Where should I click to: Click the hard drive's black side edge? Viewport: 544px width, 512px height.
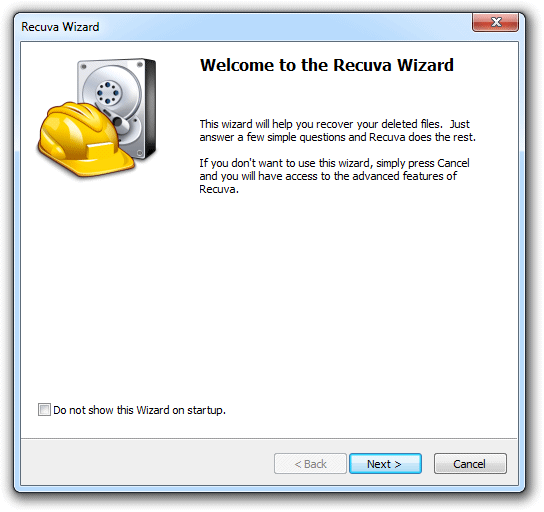(x=151, y=108)
